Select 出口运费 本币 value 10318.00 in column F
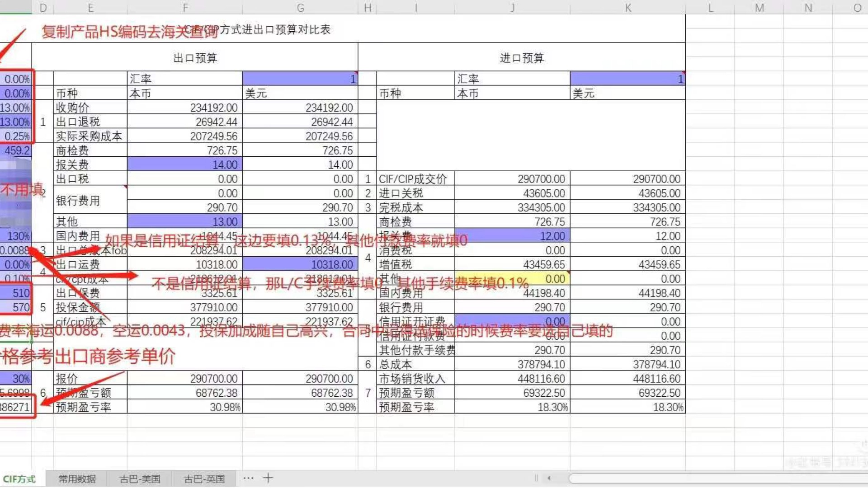Screen dimensions: 868x488 185,264
